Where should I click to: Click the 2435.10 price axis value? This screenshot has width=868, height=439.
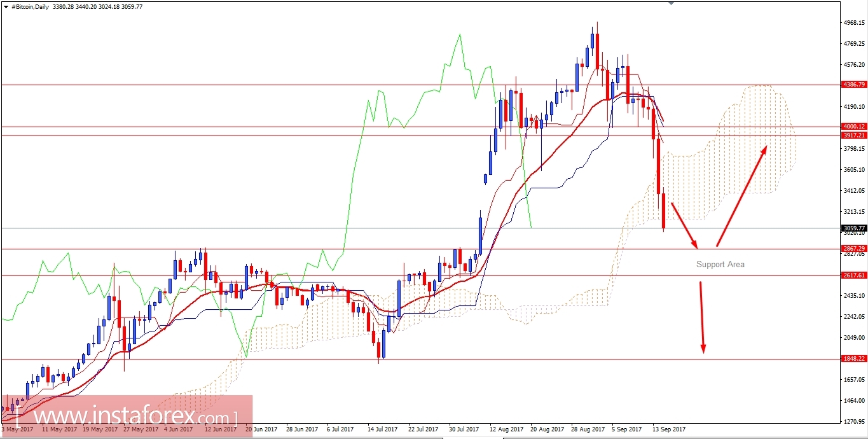coord(854,296)
